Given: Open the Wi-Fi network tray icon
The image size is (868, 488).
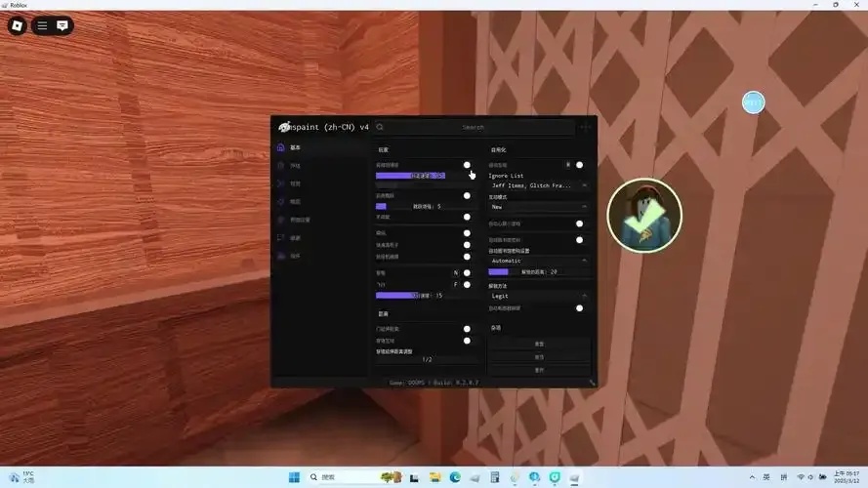Looking at the screenshot, I should pos(801,477).
